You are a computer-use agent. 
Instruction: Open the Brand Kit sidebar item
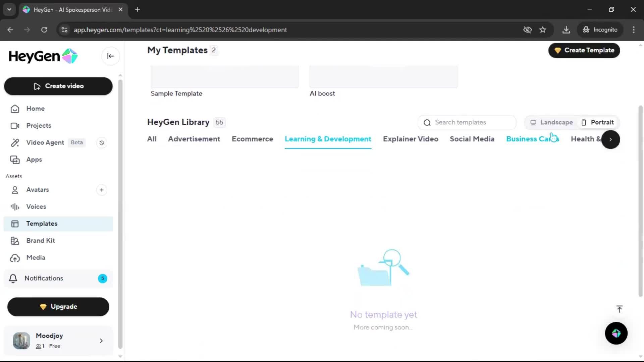40,241
